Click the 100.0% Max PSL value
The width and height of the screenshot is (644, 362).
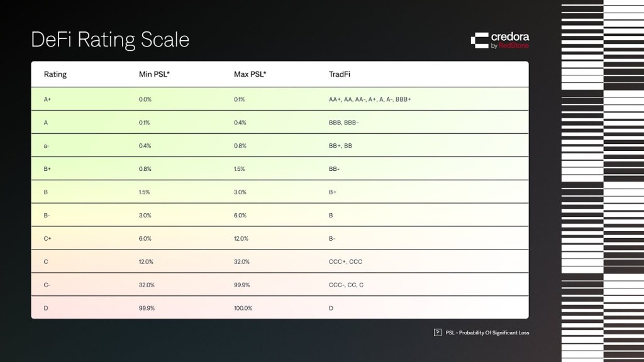pos(243,308)
